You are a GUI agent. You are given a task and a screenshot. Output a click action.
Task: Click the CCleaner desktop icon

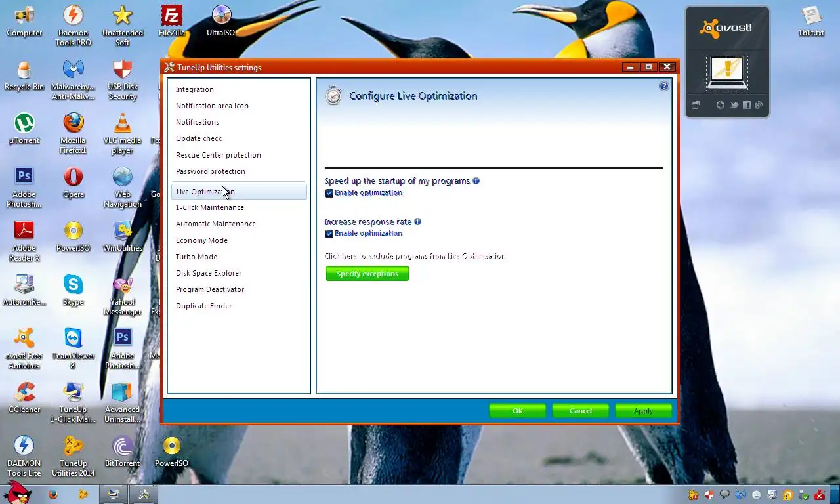24,398
